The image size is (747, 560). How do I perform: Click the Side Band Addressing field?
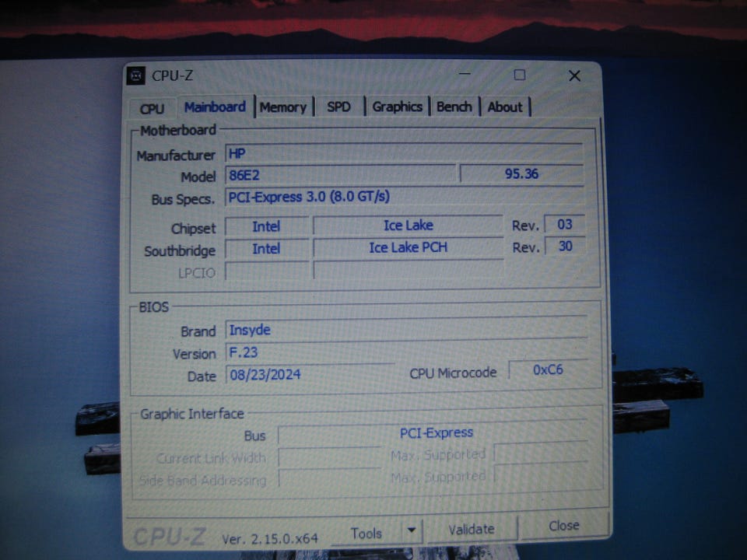330,478
